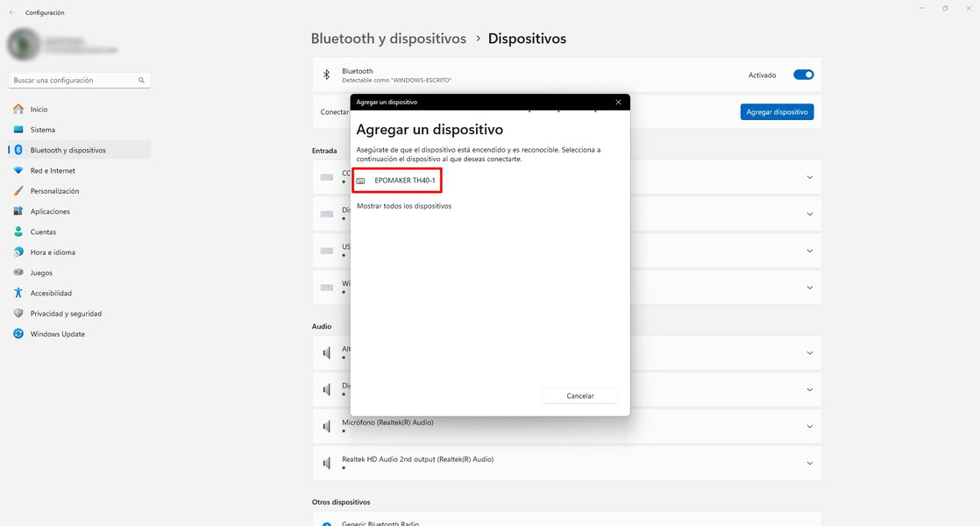Expand the fourth Entrada device row
980x526 pixels.
tap(809, 288)
